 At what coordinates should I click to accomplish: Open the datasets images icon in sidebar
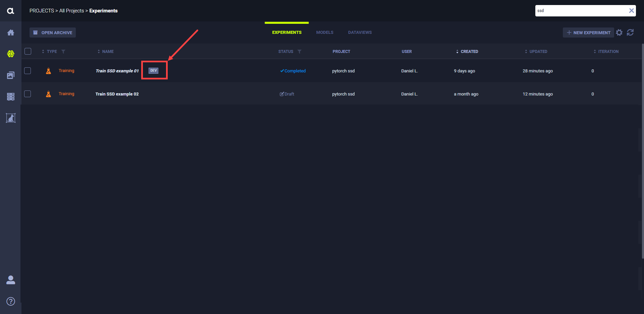click(x=11, y=75)
